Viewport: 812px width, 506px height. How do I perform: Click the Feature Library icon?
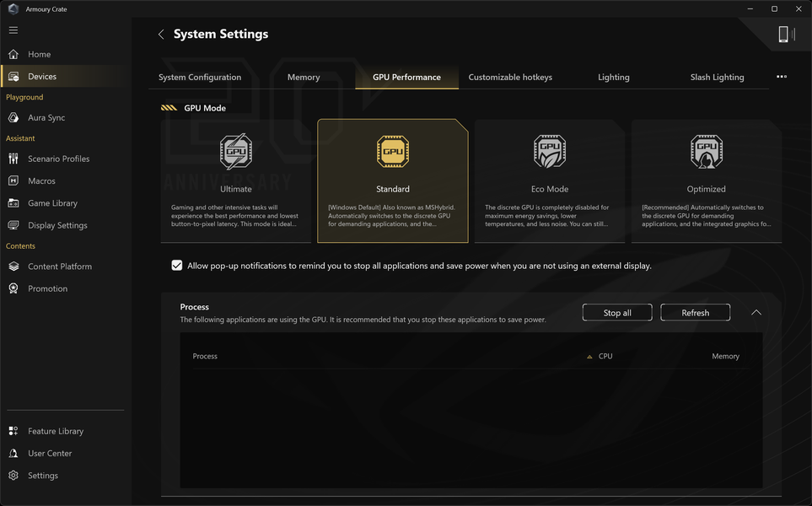pos(13,431)
